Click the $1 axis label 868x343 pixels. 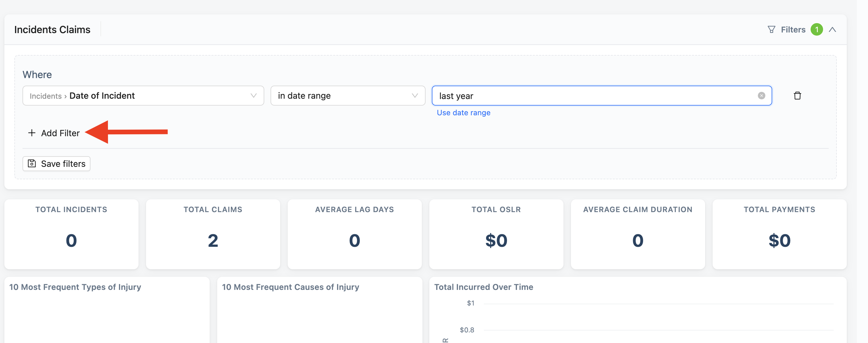[x=471, y=303]
